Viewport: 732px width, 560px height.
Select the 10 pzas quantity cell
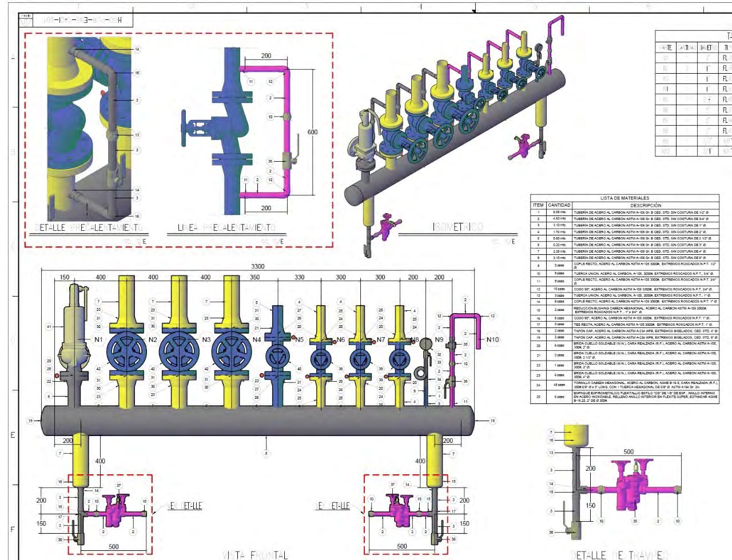(x=560, y=289)
